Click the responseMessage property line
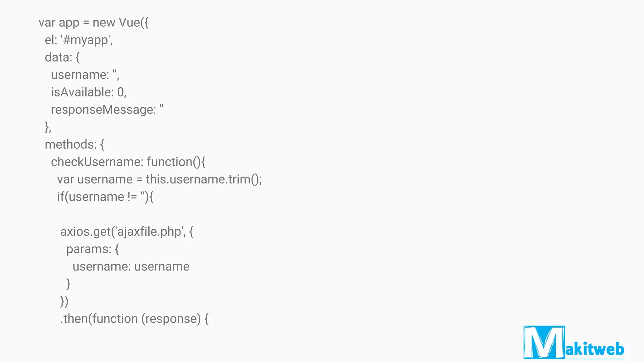Viewport: 644px width, 362px height. (107, 110)
